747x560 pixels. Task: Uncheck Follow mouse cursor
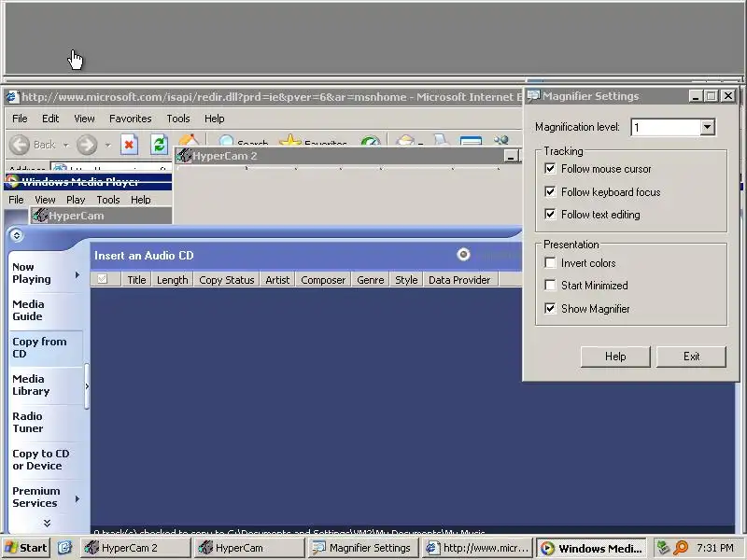pos(550,169)
